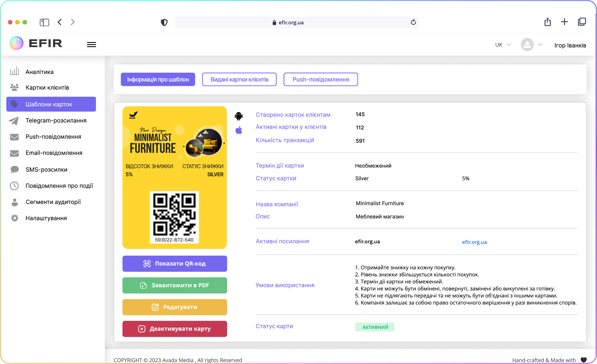Click the Email-повідомлення envelope icon

tap(14, 153)
